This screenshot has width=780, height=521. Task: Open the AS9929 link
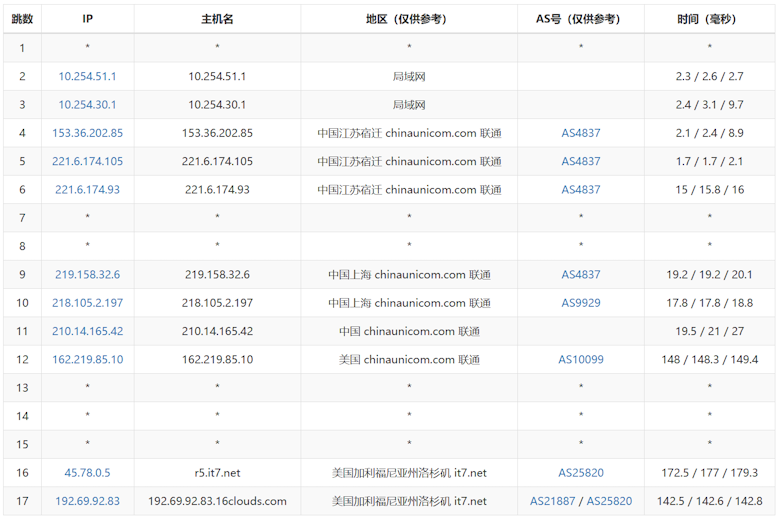[581, 303]
